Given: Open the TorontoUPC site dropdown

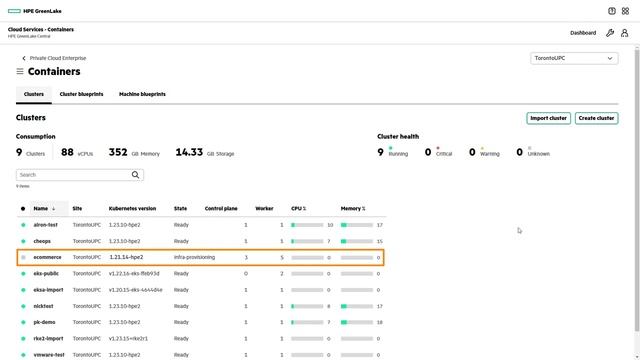Looking at the screenshot, I should click(574, 58).
